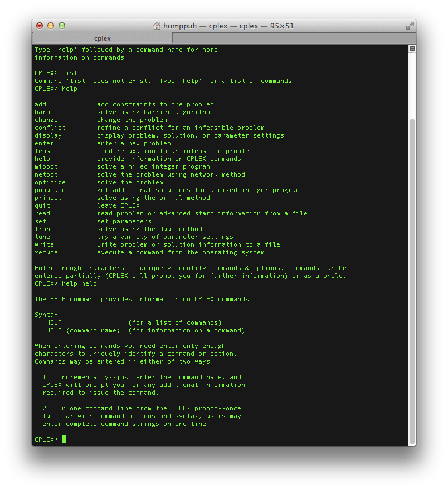Click the full-screen arrows icon in title bar

click(x=410, y=26)
